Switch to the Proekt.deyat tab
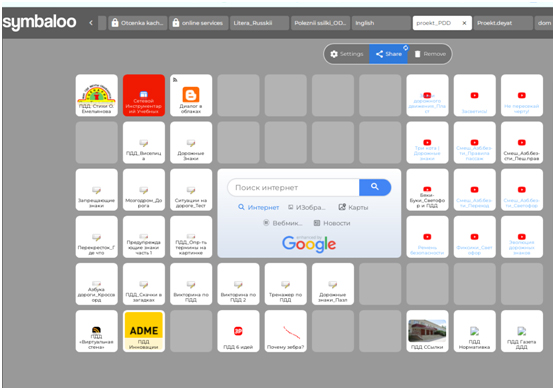Viewport: 555px width, 390px height. tap(503, 23)
